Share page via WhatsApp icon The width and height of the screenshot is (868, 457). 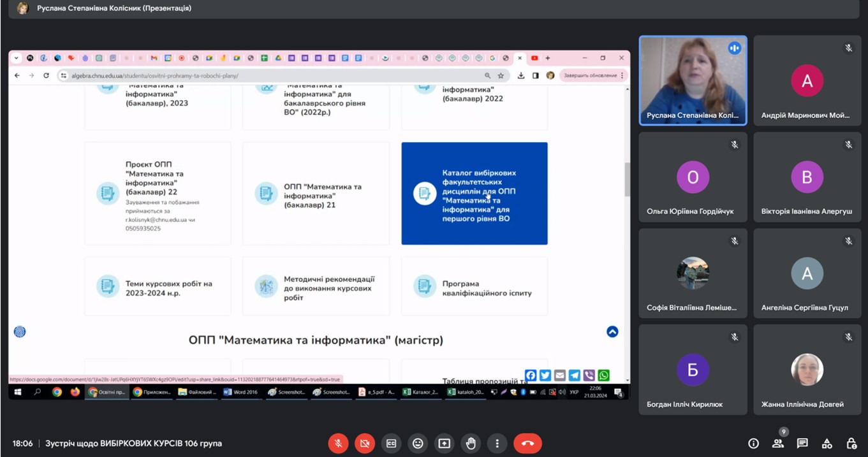604,375
